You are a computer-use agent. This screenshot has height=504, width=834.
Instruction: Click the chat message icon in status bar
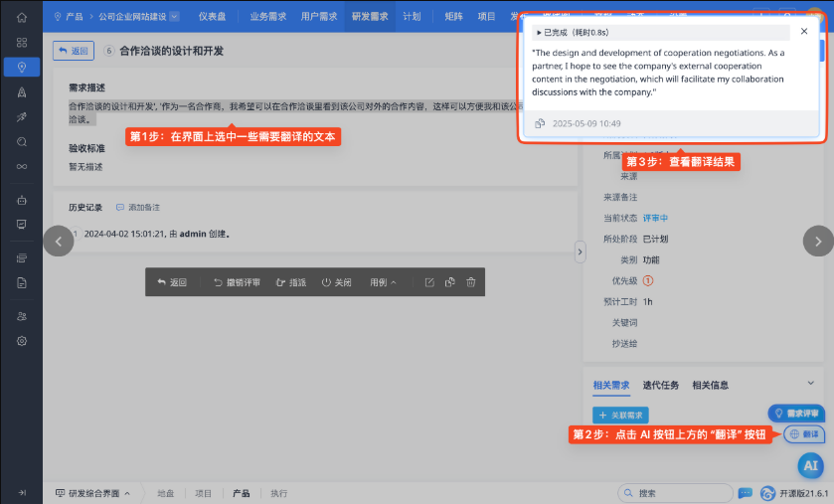click(x=745, y=493)
